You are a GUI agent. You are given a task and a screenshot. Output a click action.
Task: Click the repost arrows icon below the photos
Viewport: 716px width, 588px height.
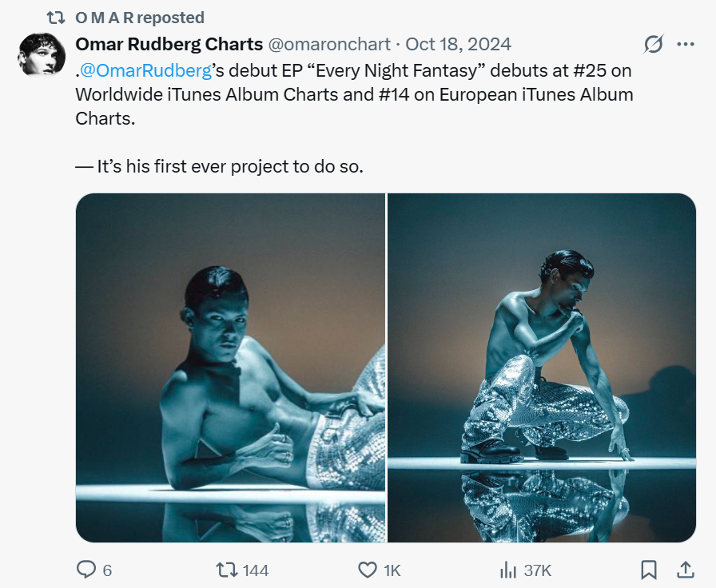(227, 570)
